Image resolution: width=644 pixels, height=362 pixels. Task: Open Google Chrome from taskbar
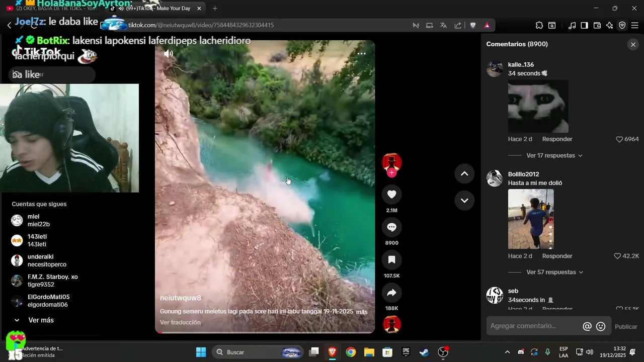tap(351, 352)
